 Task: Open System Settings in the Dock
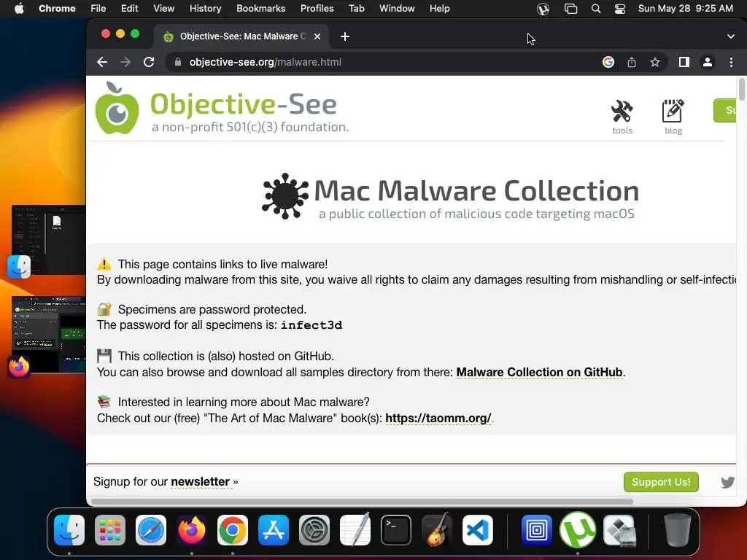tap(314, 530)
